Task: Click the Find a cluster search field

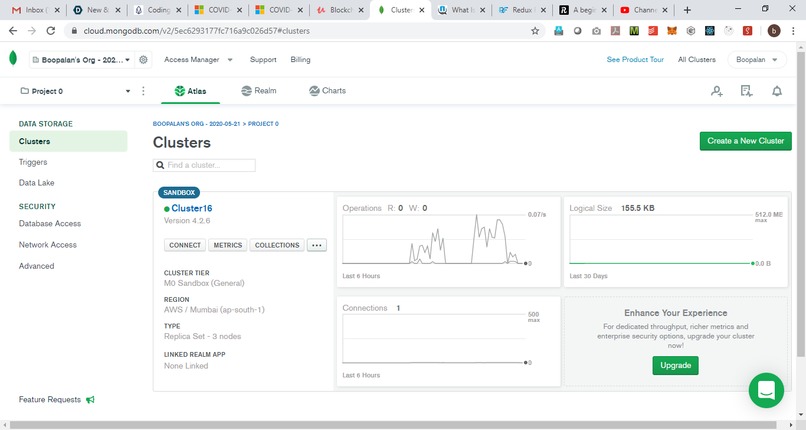Action: point(204,165)
